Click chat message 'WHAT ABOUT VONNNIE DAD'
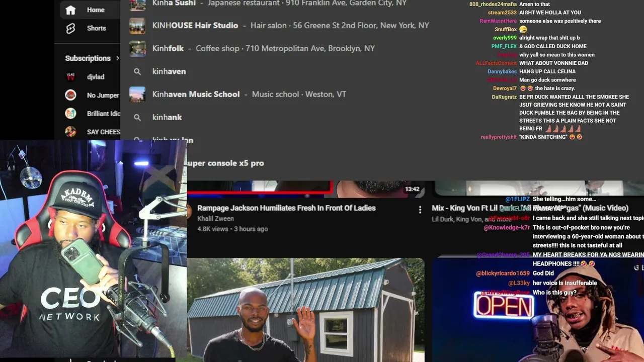The height and width of the screenshot is (362, 644). pos(553,63)
